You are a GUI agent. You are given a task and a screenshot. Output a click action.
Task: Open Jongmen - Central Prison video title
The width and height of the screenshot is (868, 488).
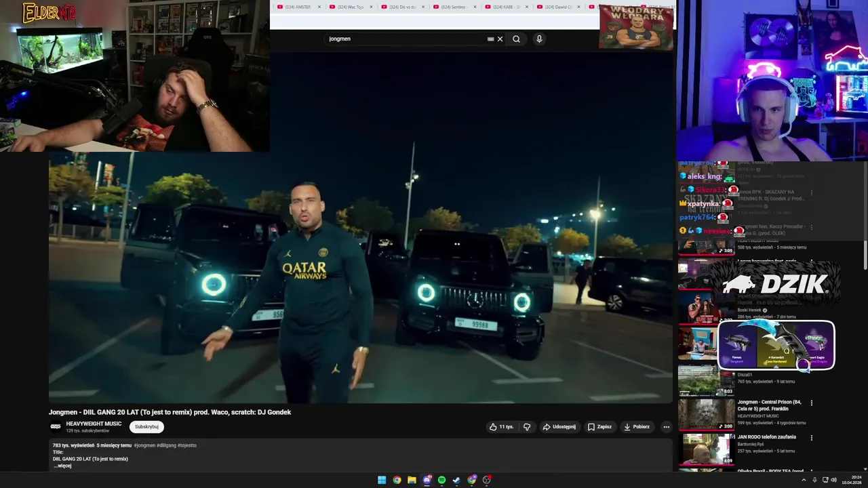tap(769, 405)
